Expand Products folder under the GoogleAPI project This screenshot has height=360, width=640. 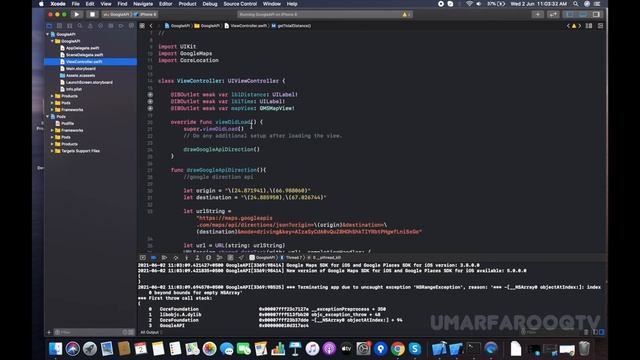52,96
